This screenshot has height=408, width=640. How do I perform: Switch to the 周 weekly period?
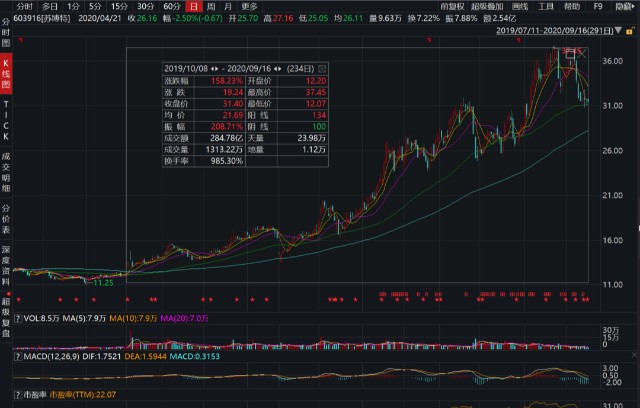[x=211, y=6]
